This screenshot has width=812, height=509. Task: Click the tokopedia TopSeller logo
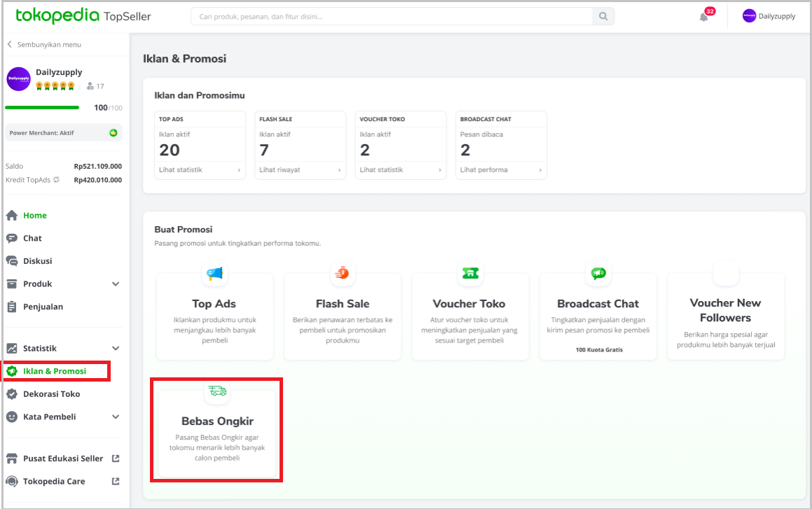pyautogui.click(x=83, y=16)
